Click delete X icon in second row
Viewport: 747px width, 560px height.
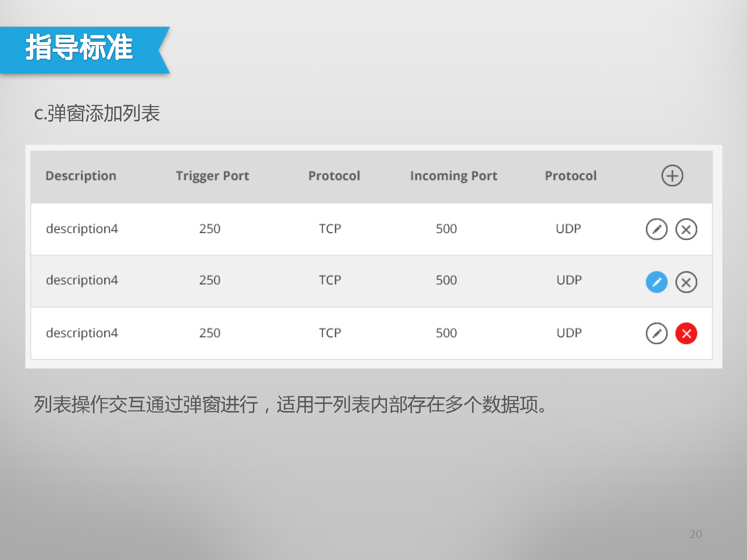686,282
